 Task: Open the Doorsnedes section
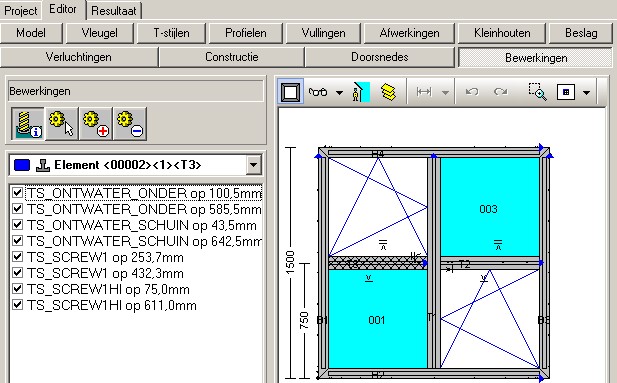pyautogui.click(x=380, y=57)
